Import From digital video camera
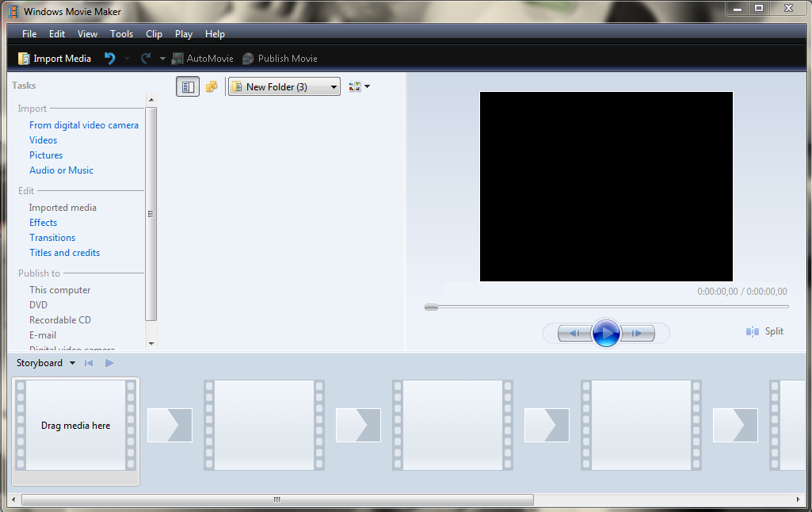 [x=84, y=125]
